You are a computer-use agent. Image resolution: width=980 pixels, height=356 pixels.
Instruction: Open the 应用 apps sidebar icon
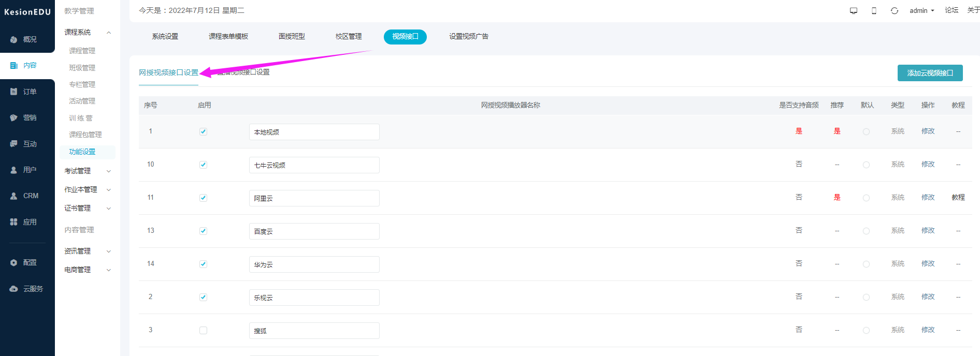click(14, 222)
